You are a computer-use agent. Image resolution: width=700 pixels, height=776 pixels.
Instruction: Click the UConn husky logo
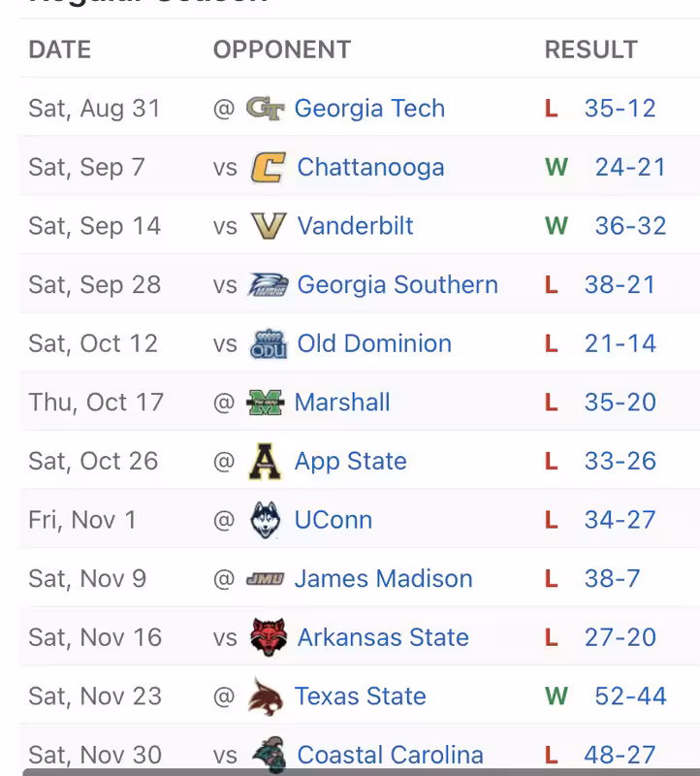pos(265,520)
